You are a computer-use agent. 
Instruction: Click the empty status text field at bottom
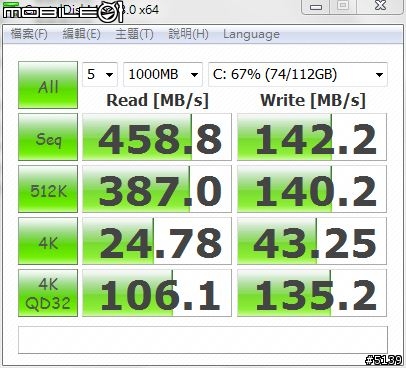click(x=203, y=340)
